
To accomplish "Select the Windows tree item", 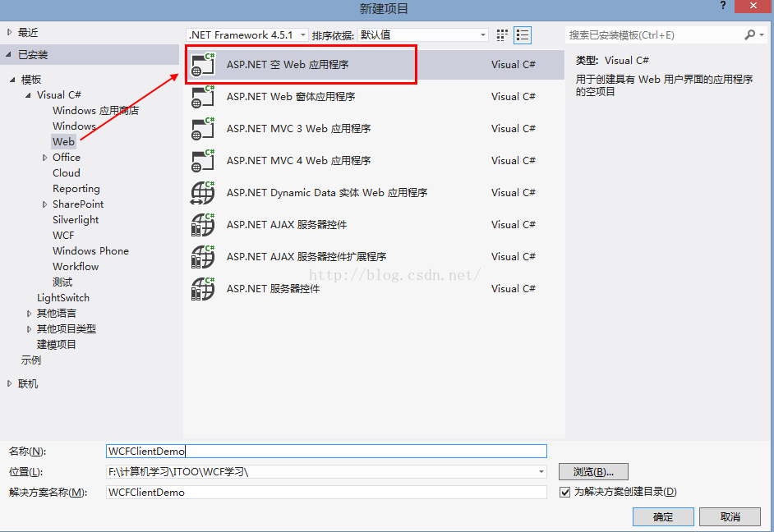I will pos(75,126).
